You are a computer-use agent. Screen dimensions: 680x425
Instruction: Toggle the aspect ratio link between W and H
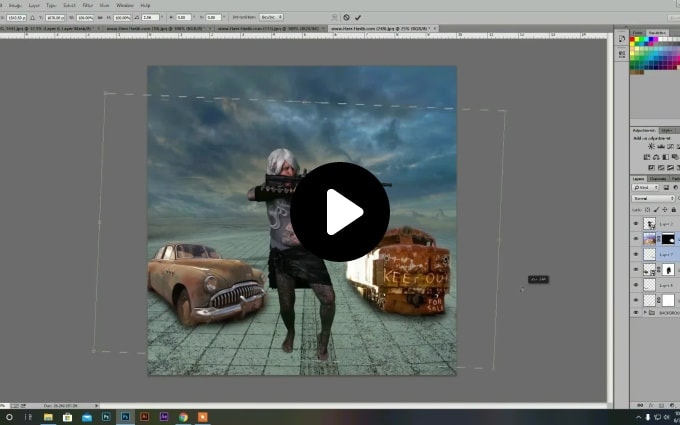tap(100, 17)
